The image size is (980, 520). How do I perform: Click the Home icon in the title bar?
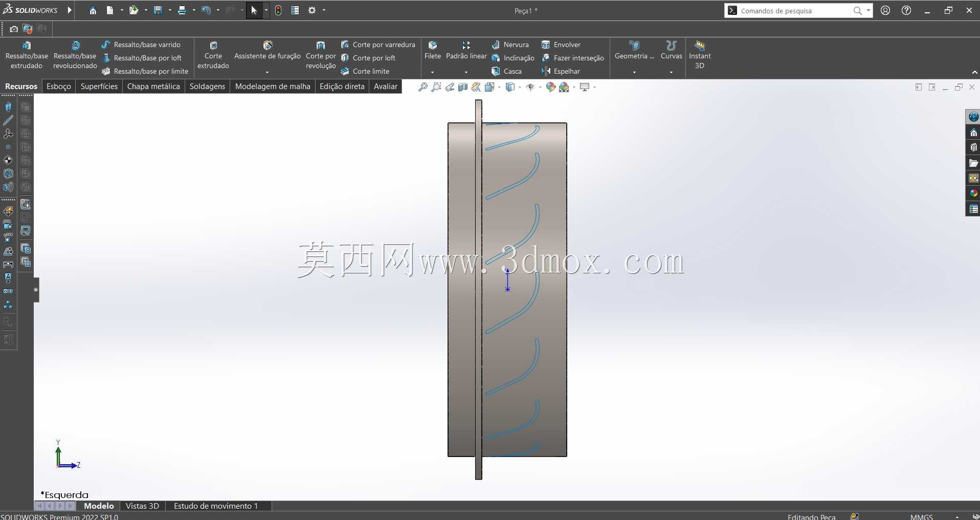(93, 10)
